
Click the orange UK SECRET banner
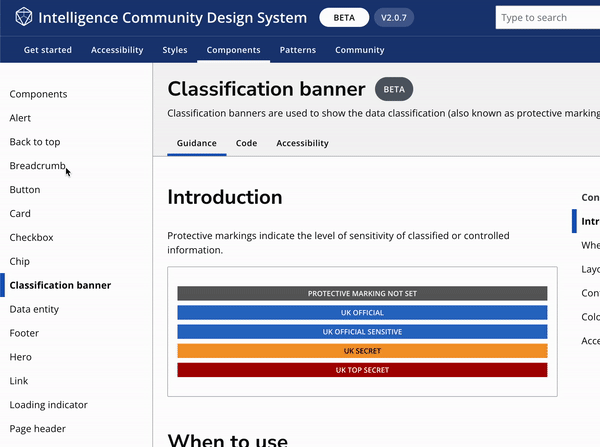coord(362,351)
